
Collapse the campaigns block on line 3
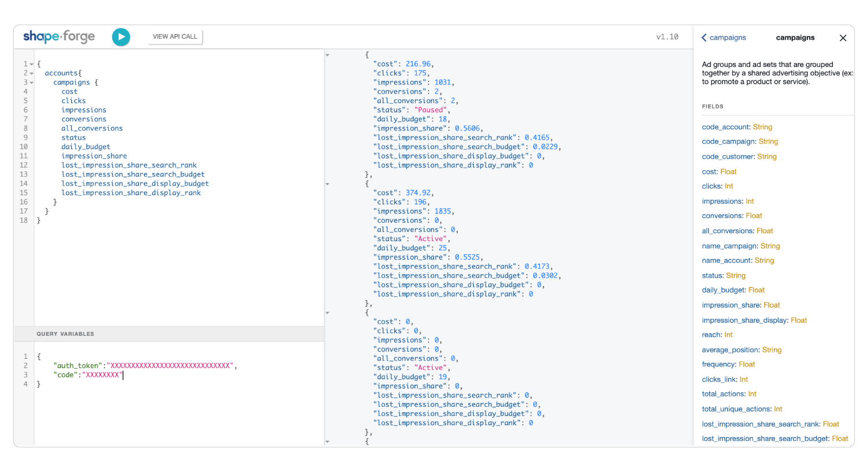tap(32, 83)
